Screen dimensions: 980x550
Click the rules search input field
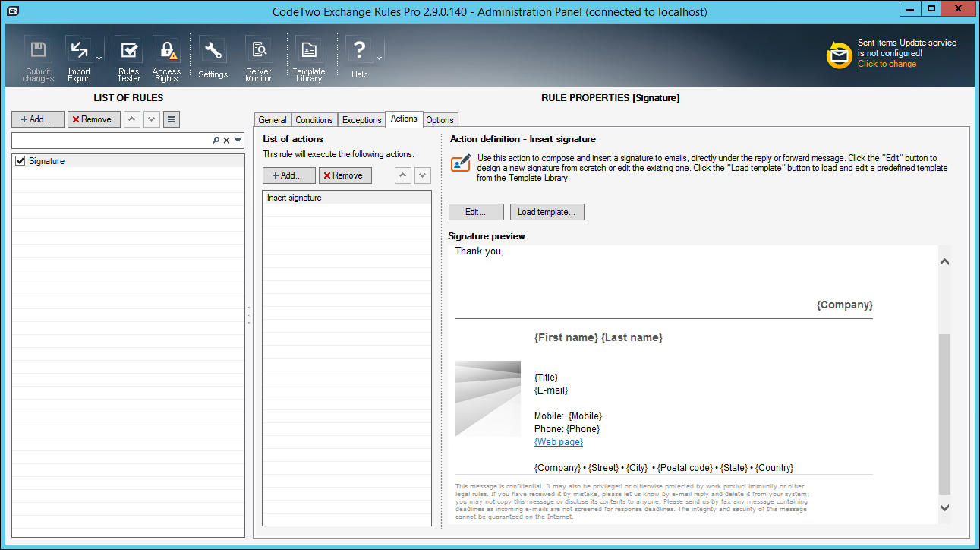110,141
